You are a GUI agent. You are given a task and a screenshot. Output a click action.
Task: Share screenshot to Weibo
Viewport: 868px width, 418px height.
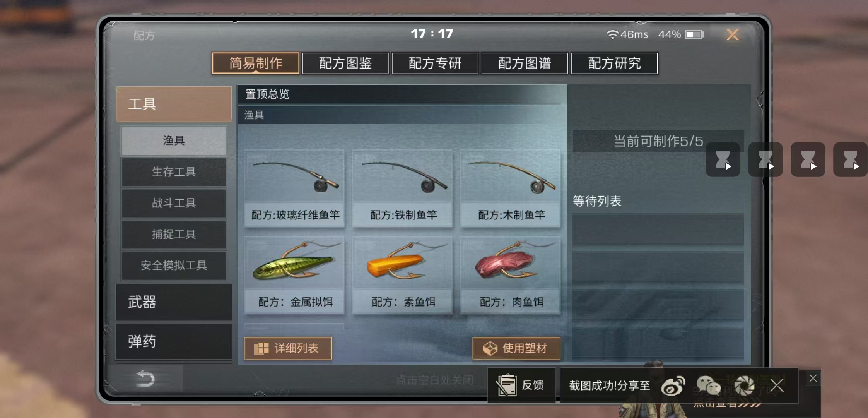click(x=673, y=385)
